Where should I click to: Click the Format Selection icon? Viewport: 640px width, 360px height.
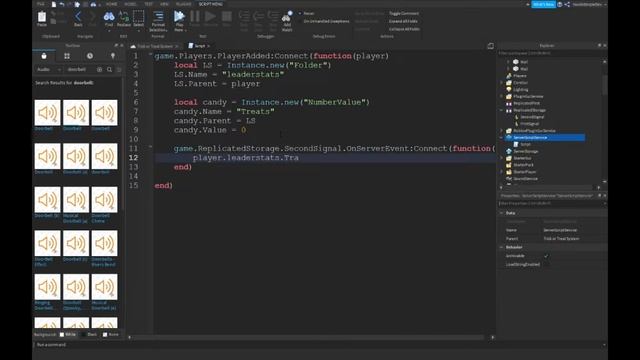[158, 17]
